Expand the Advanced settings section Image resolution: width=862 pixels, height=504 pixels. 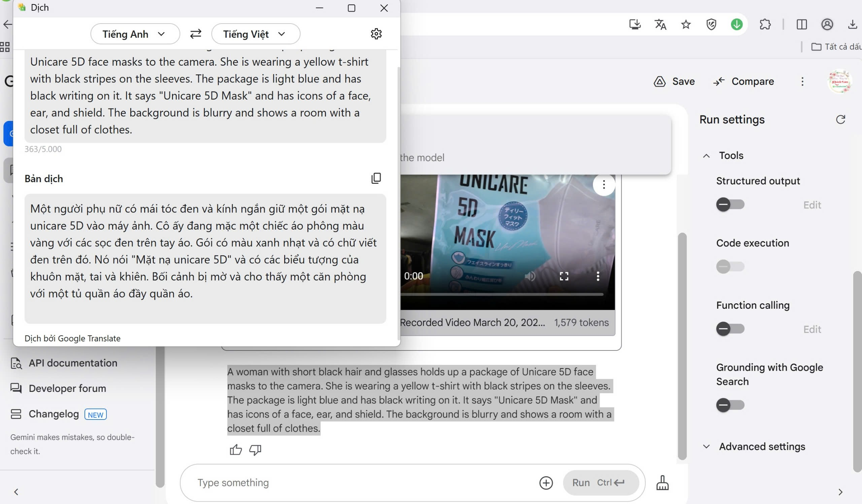[762, 446]
